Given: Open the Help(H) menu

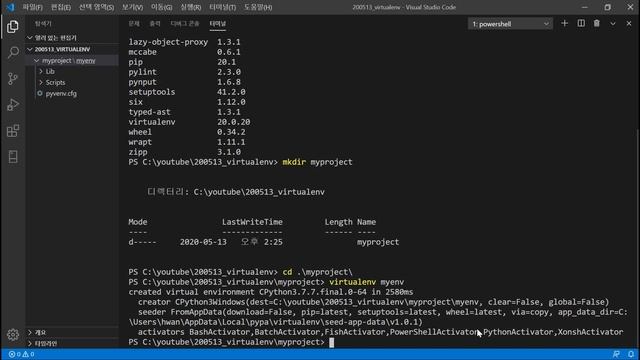Looking at the screenshot, I should click(258, 7).
